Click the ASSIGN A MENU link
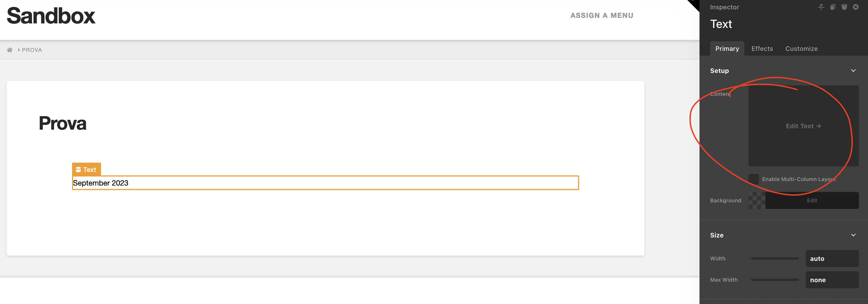The height and width of the screenshot is (304, 868). click(602, 15)
